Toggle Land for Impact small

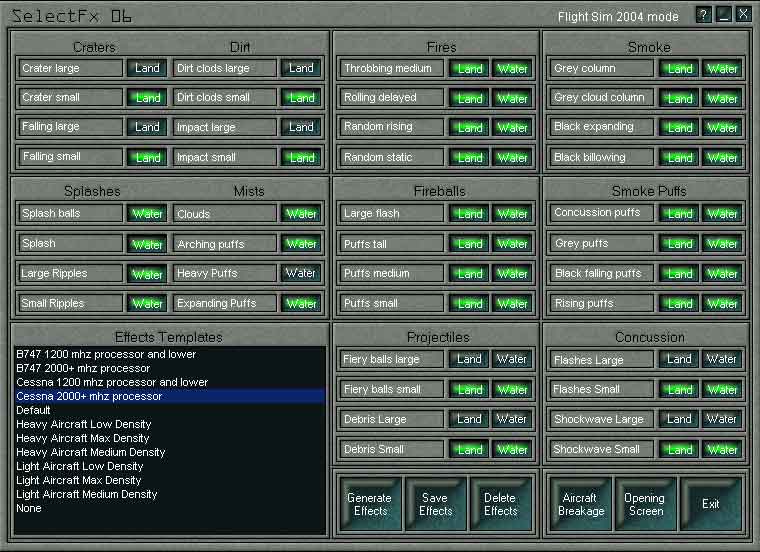tap(301, 157)
